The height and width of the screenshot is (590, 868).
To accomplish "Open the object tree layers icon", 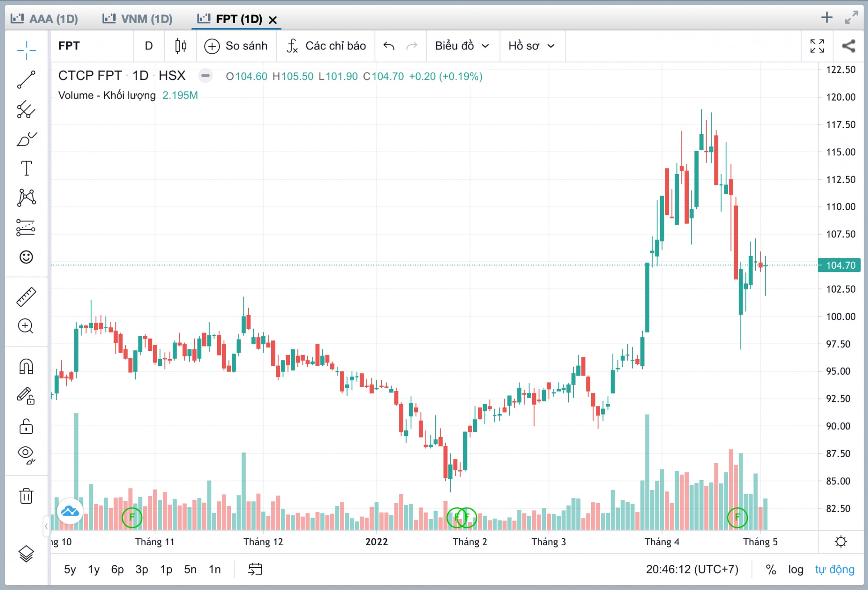I will (26, 554).
